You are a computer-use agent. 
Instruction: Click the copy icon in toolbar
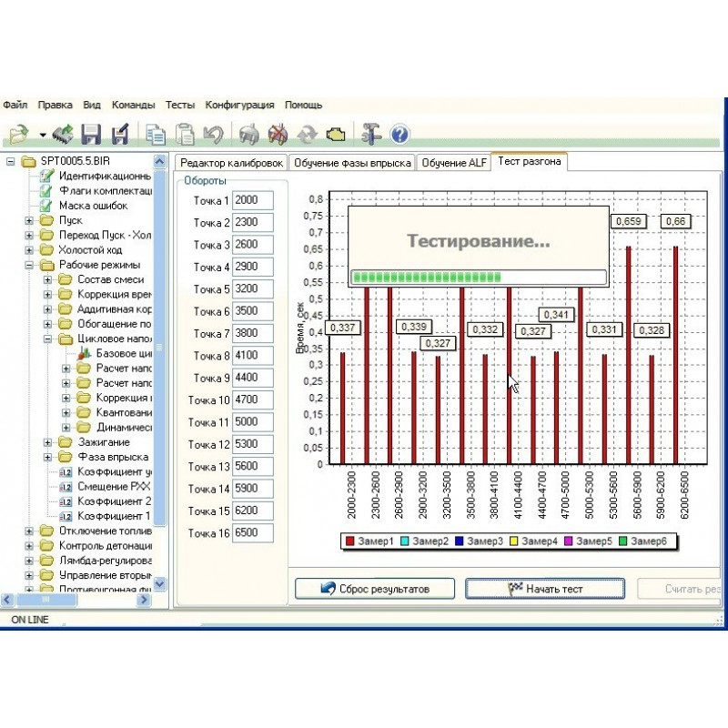pyautogui.click(x=156, y=135)
